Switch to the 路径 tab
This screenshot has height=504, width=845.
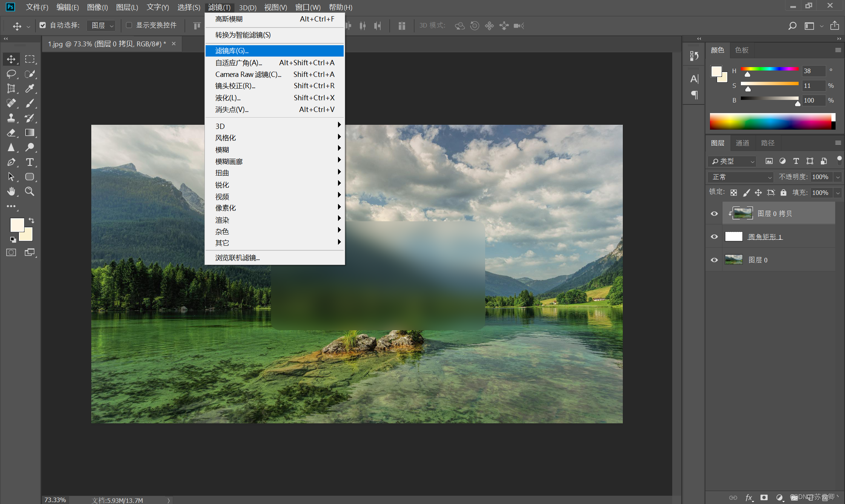768,143
